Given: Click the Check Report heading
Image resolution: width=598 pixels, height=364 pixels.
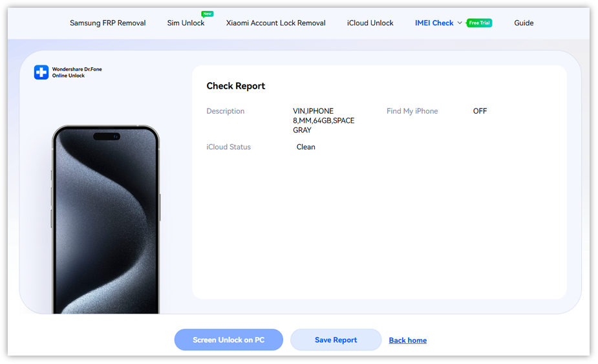Looking at the screenshot, I should (x=236, y=86).
